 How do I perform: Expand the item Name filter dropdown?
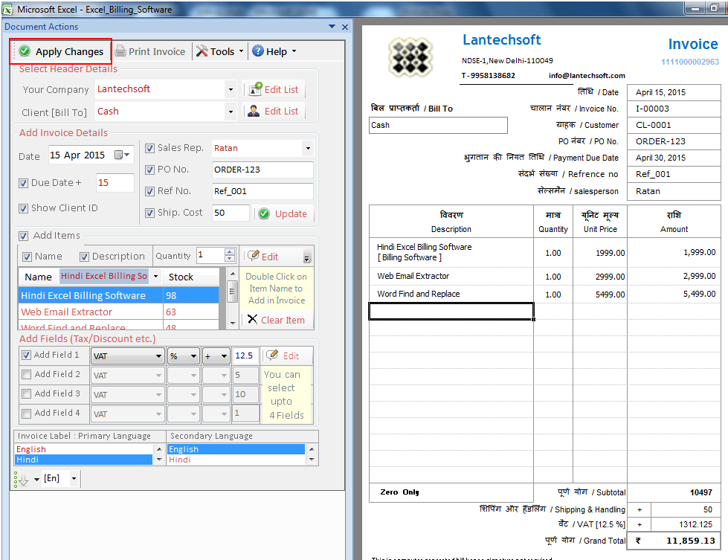pos(156,277)
